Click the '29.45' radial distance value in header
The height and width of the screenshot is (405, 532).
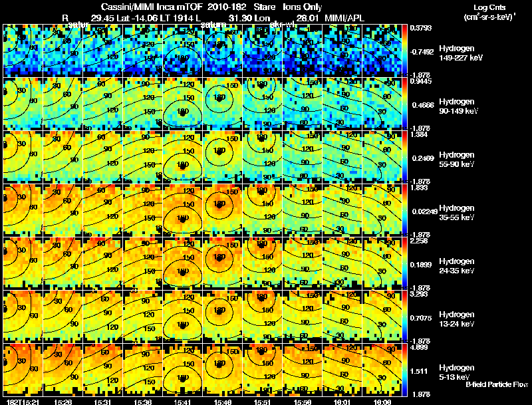tap(102, 18)
